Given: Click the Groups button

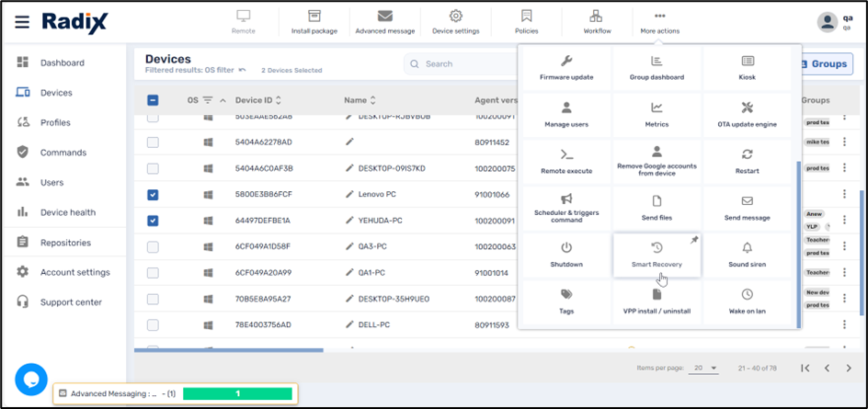Looking at the screenshot, I should [823, 64].
